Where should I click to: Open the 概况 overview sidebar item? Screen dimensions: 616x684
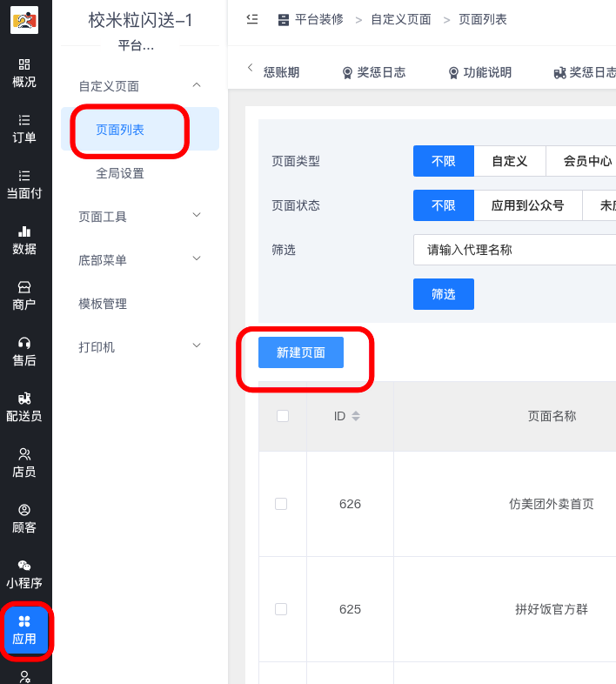(x=24, y=73)
